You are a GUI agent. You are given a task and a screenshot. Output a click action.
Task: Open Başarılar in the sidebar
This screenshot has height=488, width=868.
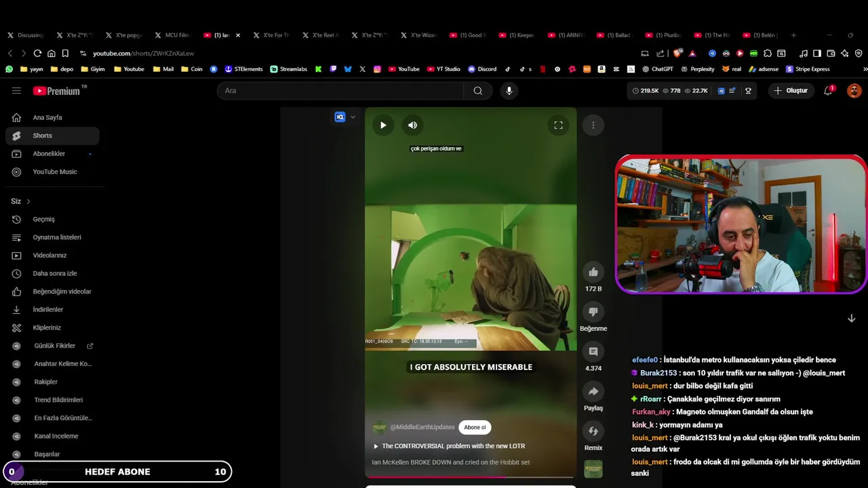(x=52, y=454)
